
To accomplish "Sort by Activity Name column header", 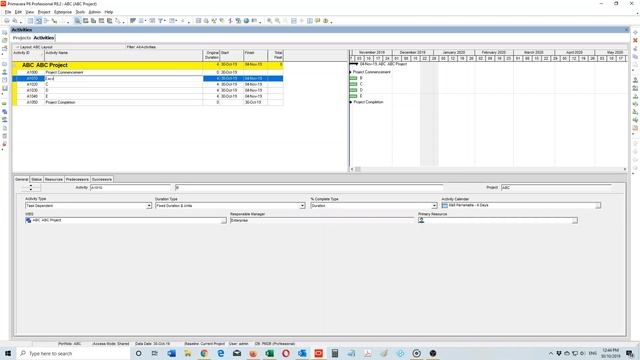I will (x=124, y=55).
